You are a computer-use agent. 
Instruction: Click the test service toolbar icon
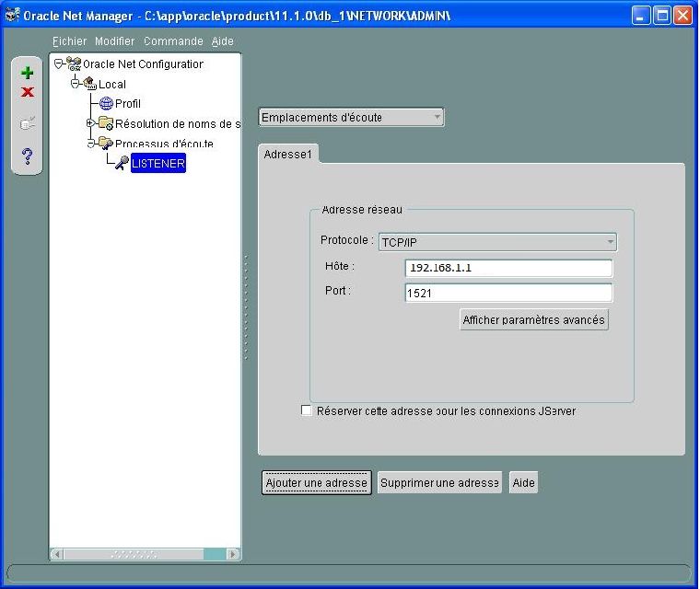[28, 123]
